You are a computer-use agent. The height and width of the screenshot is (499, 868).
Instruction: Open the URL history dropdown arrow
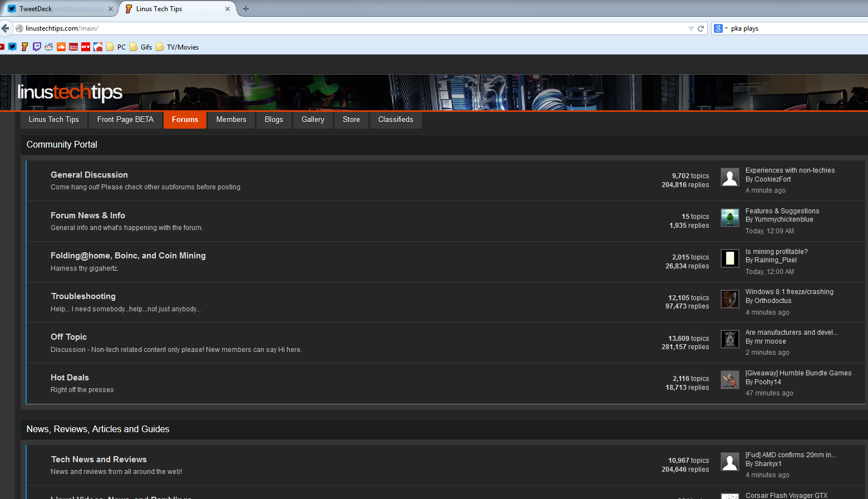[691, 28]
